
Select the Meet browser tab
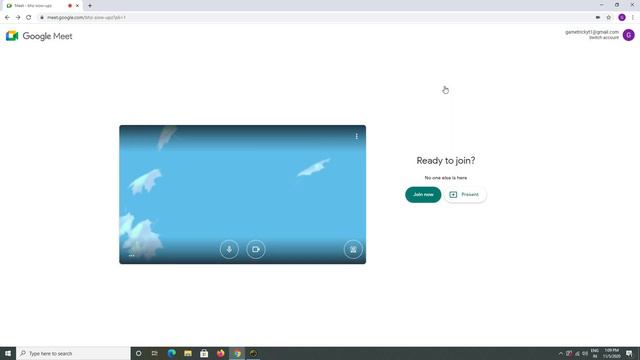41,6
